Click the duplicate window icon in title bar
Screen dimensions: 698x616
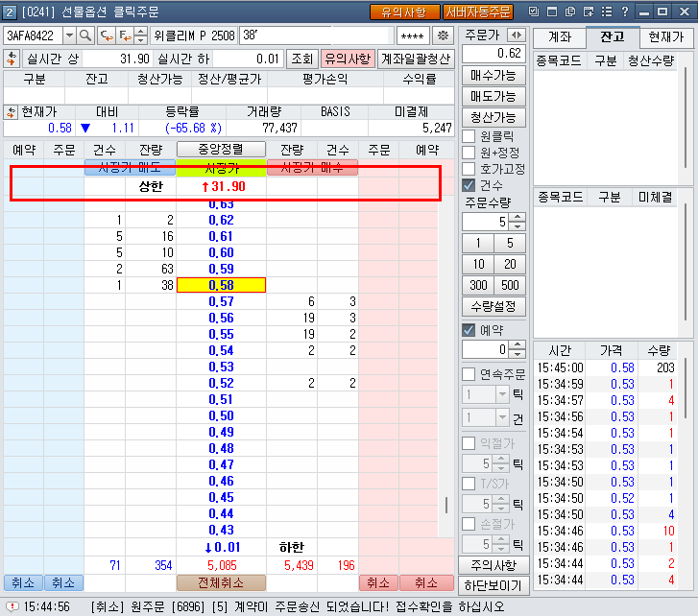570,12
